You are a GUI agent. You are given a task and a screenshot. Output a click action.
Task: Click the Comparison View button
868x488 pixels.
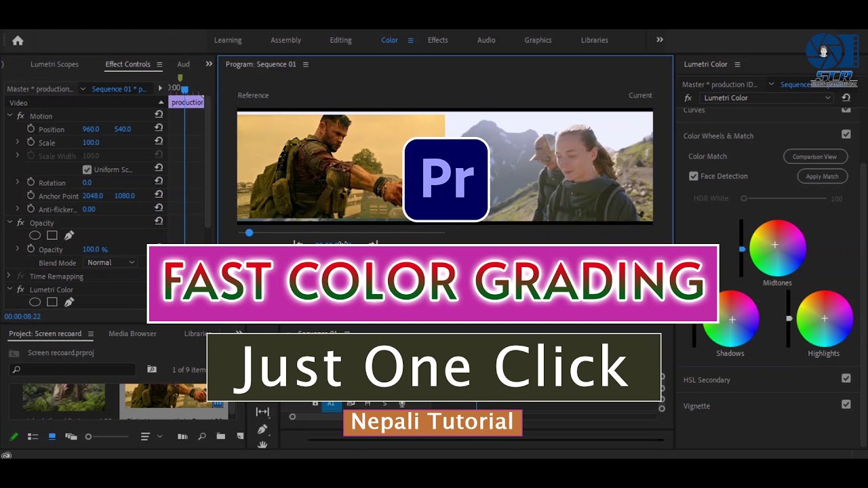pyautogui.click(x=815, y=157)
